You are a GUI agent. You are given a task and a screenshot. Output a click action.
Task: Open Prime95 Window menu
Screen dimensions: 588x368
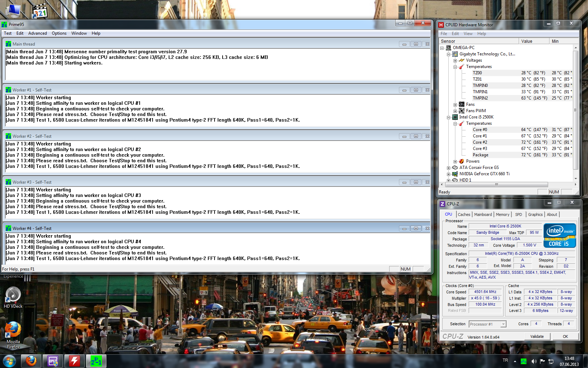pyautogui.click(x=79, y=33)
